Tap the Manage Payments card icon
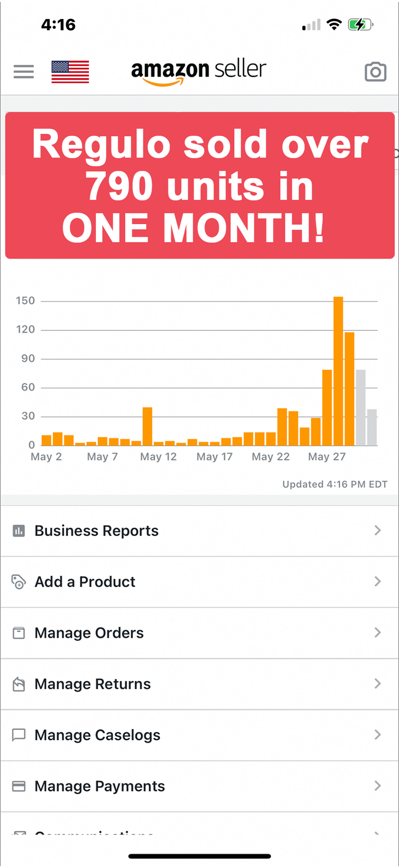This screenshot has height=868, width=399. (18, 787)
